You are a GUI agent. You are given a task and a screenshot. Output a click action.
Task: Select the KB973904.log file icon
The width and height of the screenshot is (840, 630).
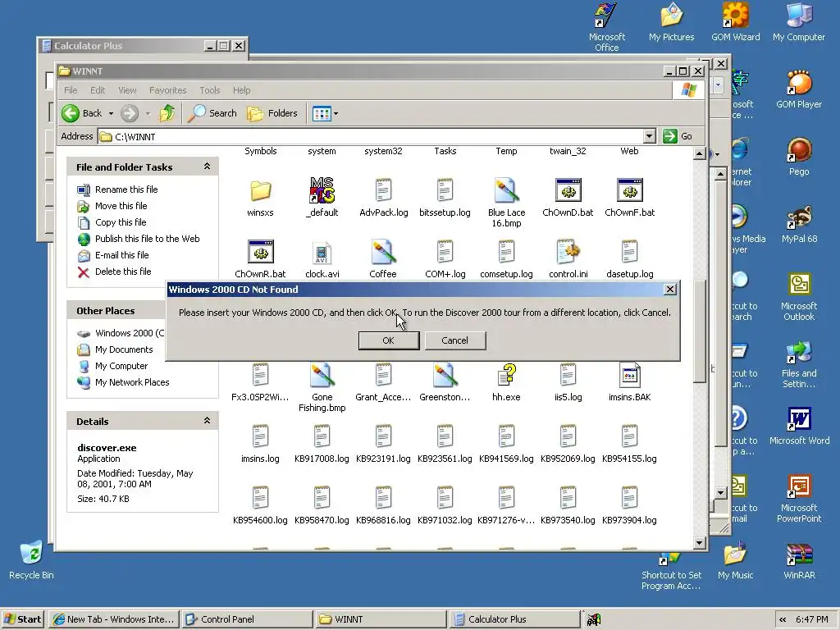pos(629,498)
